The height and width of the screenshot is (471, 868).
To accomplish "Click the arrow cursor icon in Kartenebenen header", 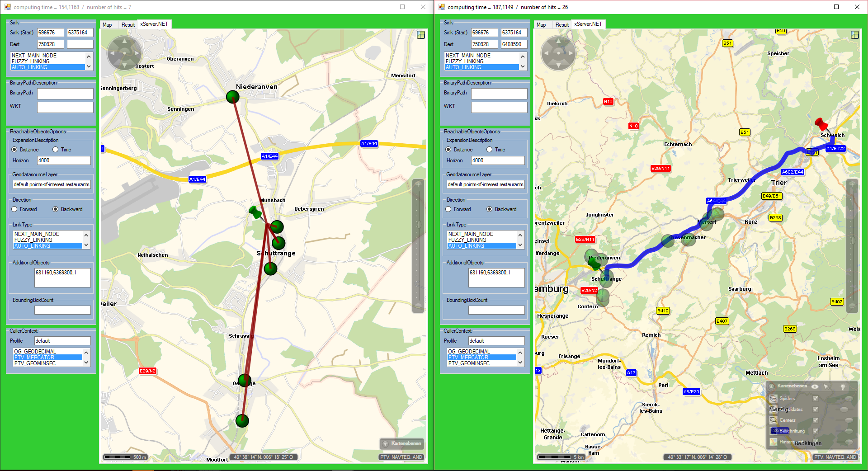I will point(826,386).
